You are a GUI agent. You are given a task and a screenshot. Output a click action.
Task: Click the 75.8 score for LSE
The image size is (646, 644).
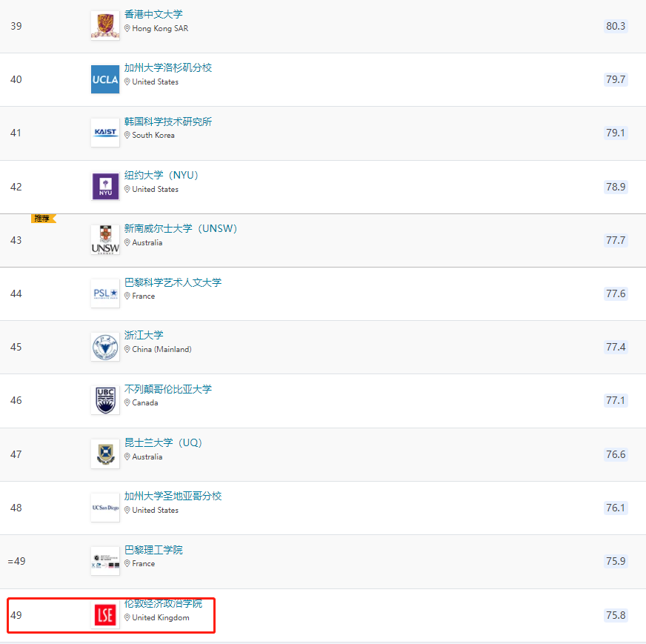615,615
